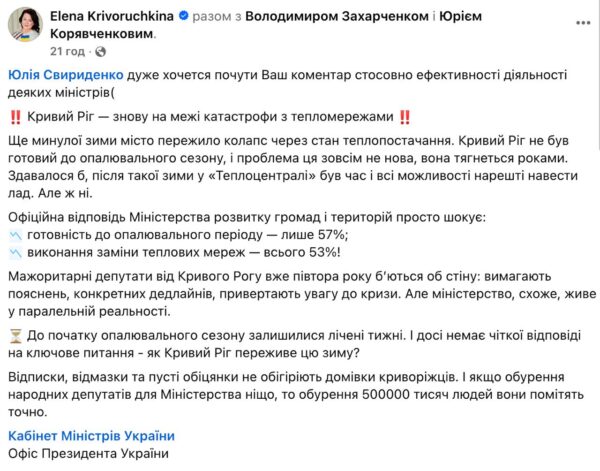Click the "21 год" post timestamp
The height and width of the screenshot is (471, 600).
(x=67, y=50)
